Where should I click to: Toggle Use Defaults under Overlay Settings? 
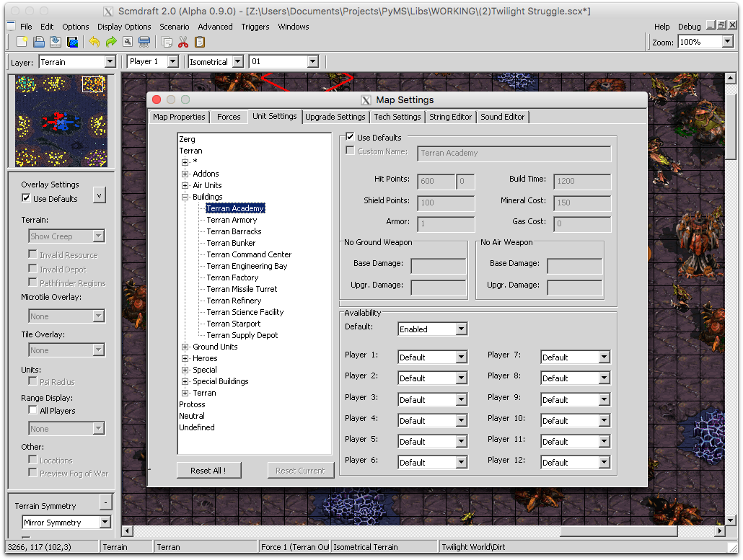[27, 198]
